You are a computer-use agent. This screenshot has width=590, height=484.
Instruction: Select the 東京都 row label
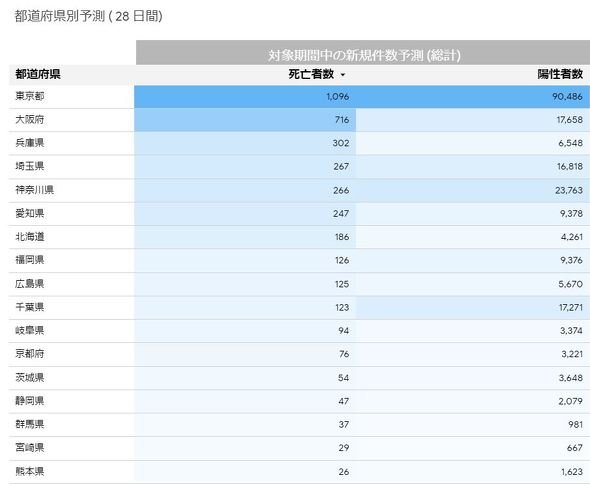pos(30,96)
